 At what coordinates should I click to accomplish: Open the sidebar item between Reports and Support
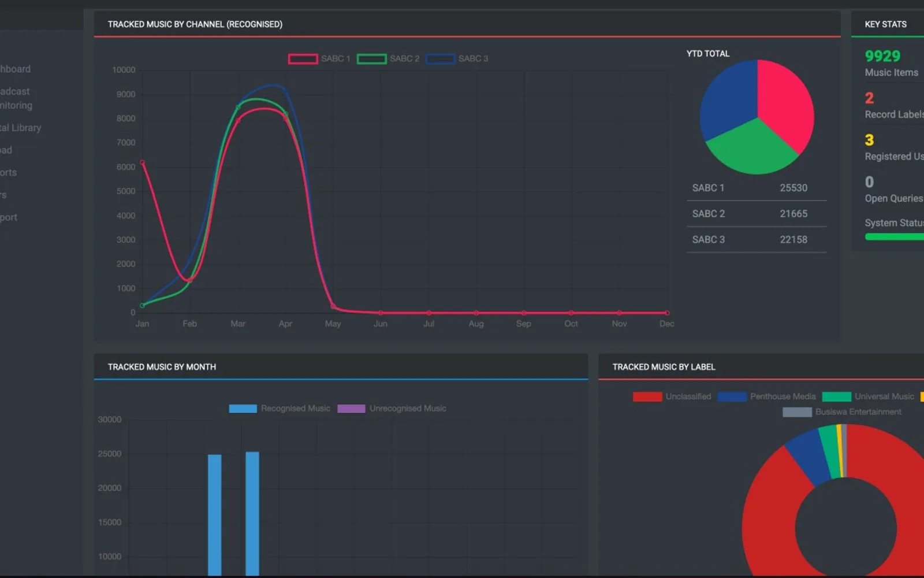[3, 195]
